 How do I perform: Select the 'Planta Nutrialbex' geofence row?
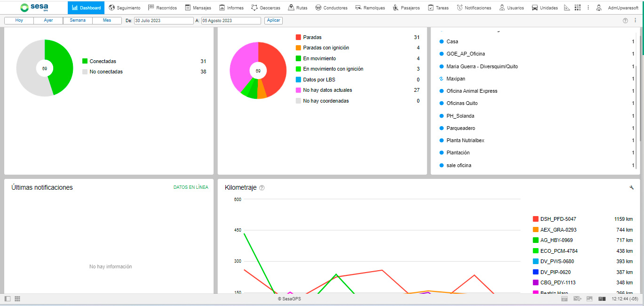(x=537, y=140)
